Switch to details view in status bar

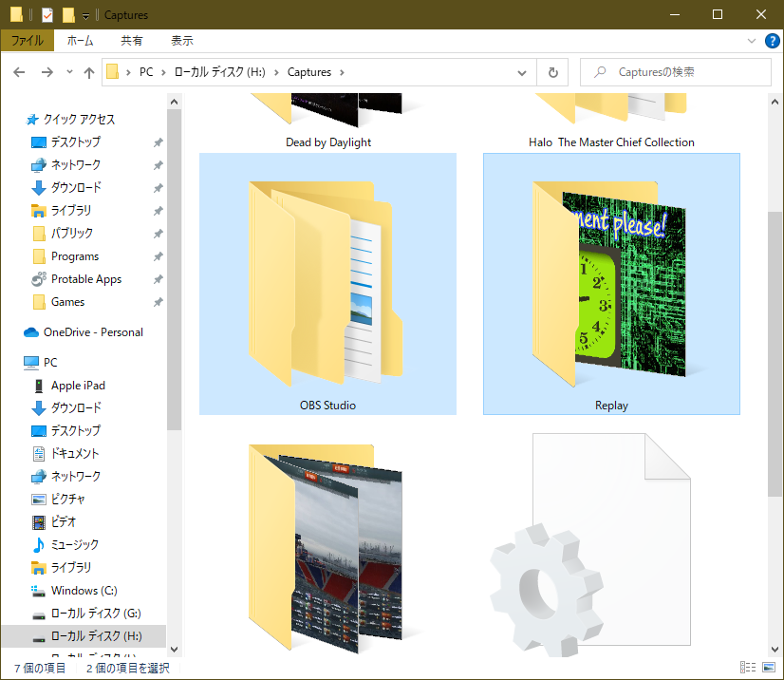(748, 667)
